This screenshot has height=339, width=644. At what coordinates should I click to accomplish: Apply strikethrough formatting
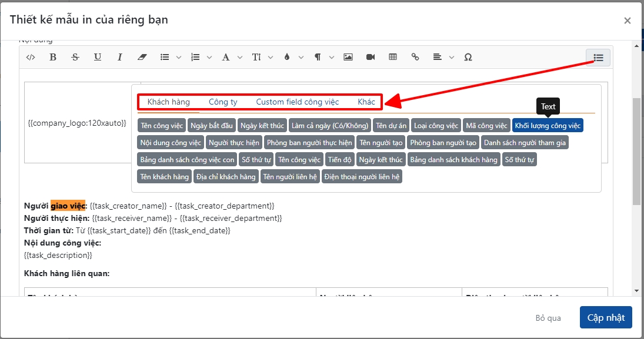click(x=75, y=57)
